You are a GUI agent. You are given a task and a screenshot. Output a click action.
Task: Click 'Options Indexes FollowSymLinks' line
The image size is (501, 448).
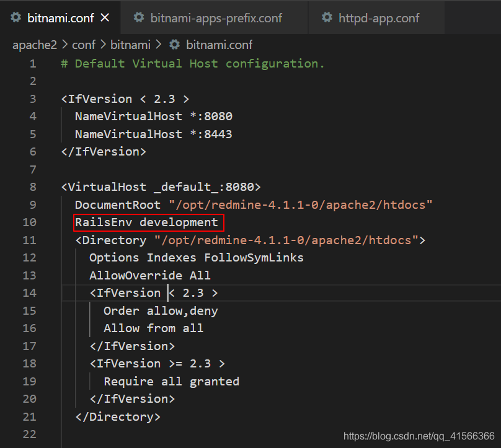point(197,258)
